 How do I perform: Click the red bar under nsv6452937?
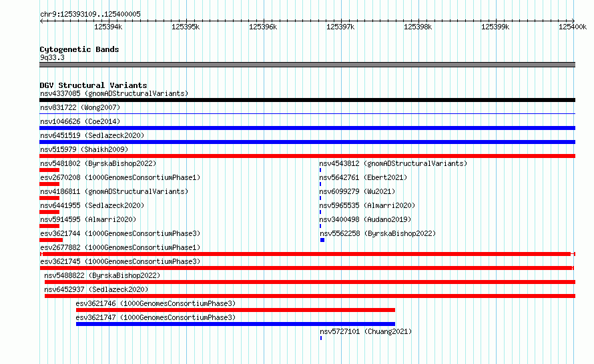click(x=310, y=296)
